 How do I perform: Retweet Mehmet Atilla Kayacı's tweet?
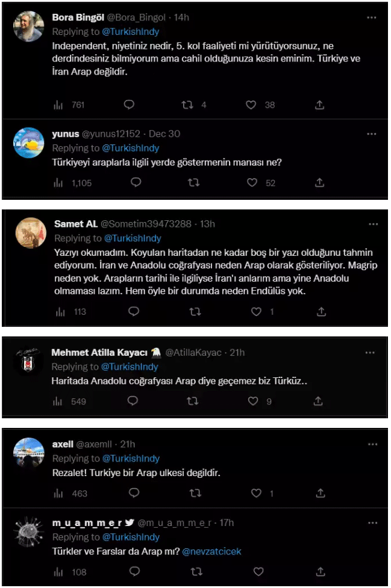193,401
